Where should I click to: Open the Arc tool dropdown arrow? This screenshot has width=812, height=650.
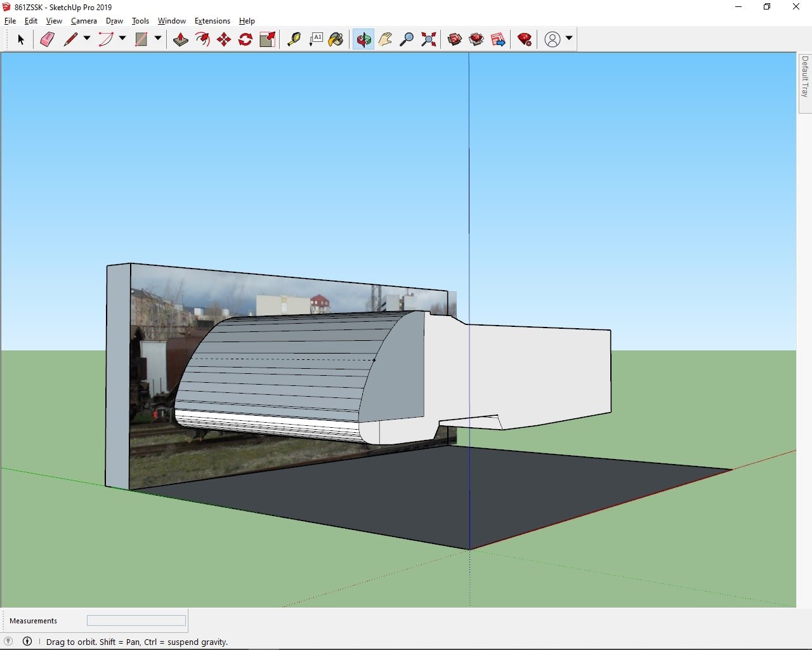pyautogui.click(x=122, y=39)
